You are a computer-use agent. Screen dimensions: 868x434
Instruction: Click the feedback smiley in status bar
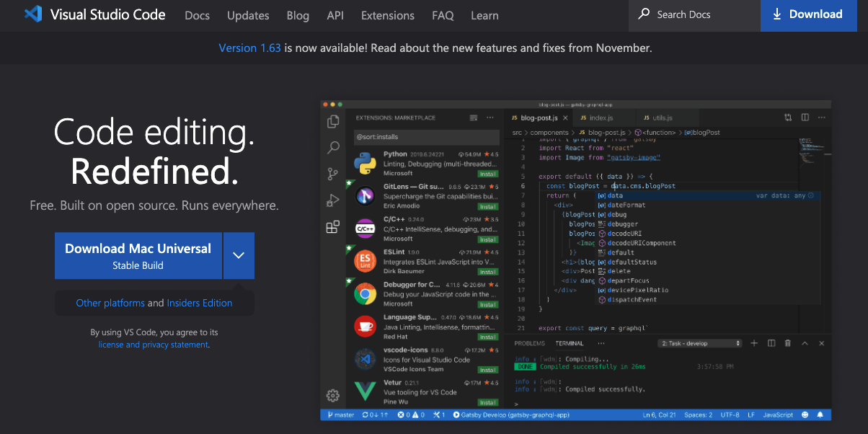804,415
